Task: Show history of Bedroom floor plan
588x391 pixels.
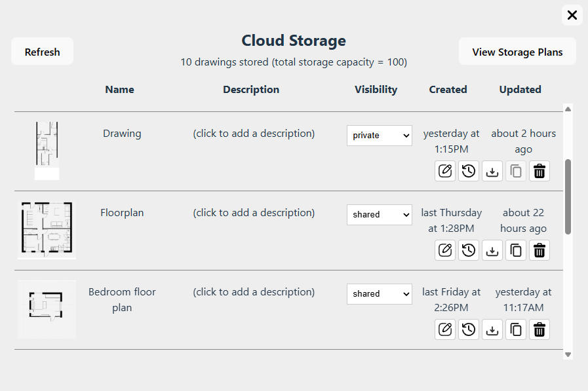Action: point(469,329)
